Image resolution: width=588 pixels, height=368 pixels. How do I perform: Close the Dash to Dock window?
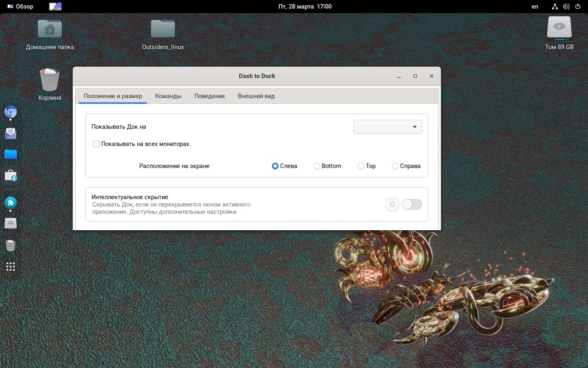432,76
